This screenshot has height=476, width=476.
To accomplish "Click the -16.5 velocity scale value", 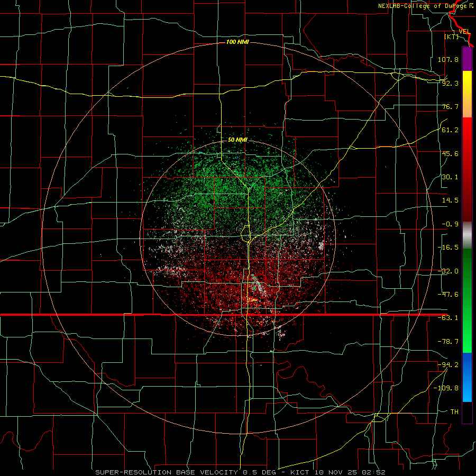I will [448, 248].
